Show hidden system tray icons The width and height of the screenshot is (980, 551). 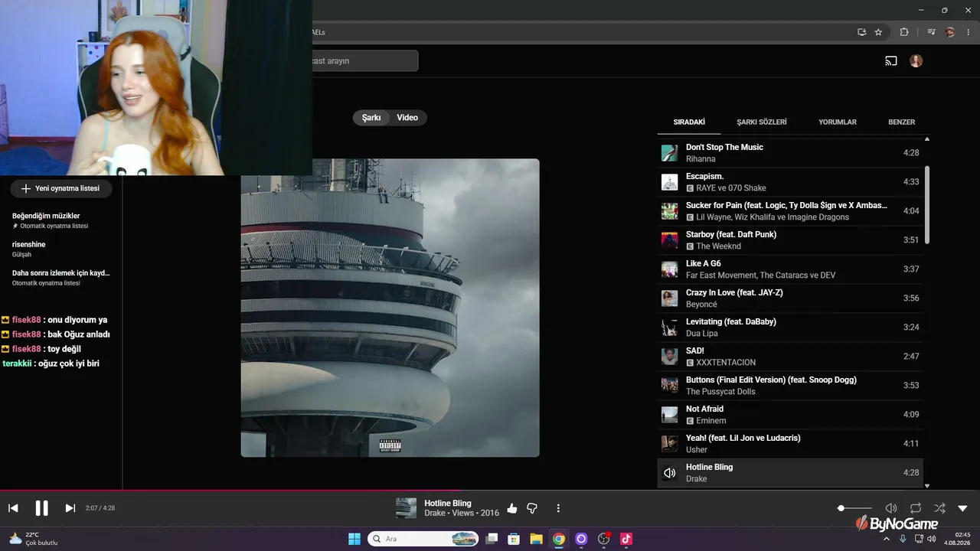tap(887, 539)
